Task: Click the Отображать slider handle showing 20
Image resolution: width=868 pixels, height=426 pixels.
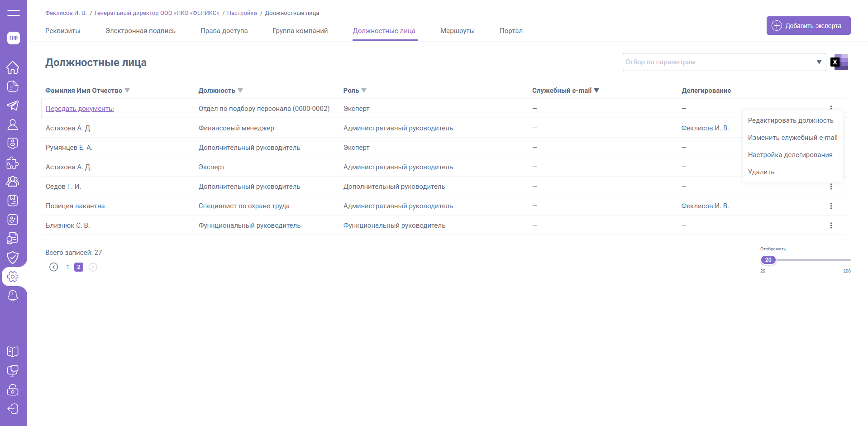Action: point(768,260)
